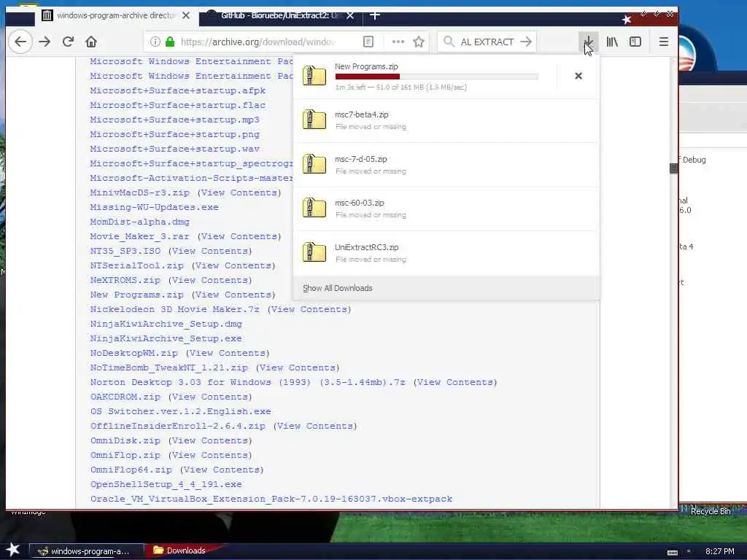Switch to windows-program-archive taskbar item
The image size is (747, 560).
[86, 551]
